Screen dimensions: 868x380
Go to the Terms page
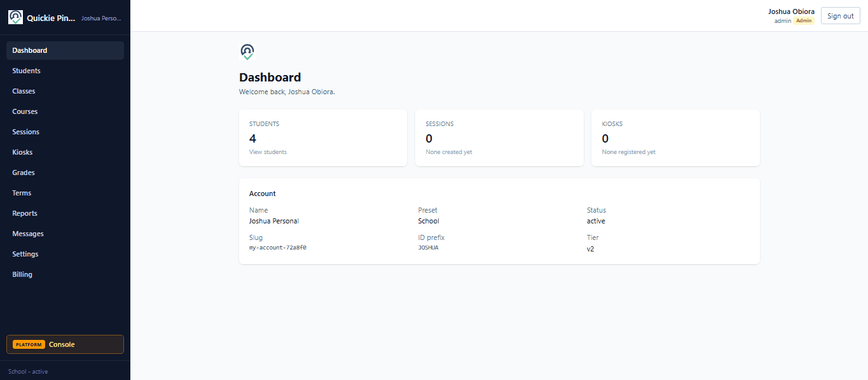click(x=65, y=193)
